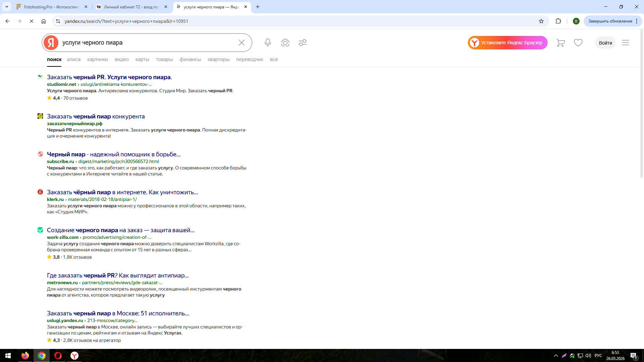Open the все services tab
Screen dimensions: 644x362
click(x=274, y=59)
